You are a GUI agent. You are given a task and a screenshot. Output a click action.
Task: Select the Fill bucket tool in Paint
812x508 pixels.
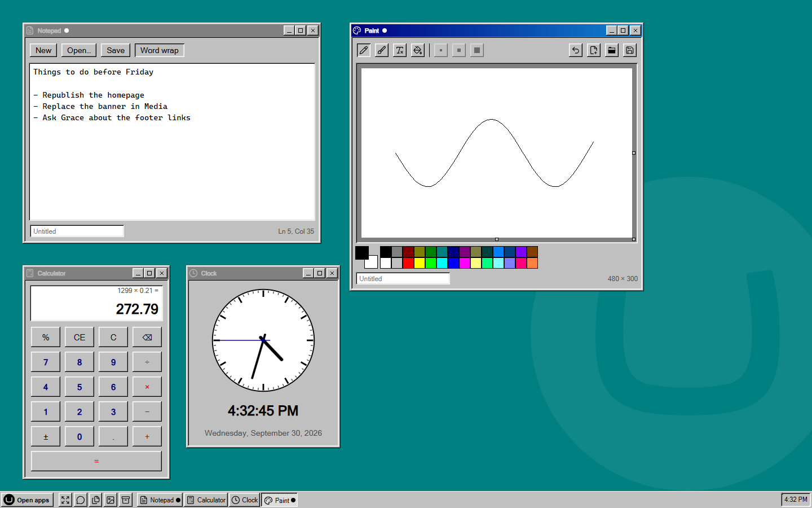click(418, 50)
